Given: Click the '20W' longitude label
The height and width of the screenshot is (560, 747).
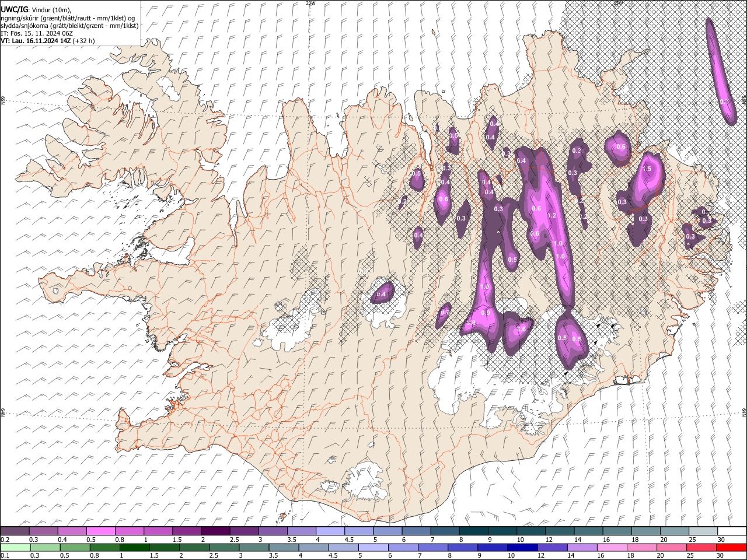Looking at the screenshot, I should click(310, 3).
